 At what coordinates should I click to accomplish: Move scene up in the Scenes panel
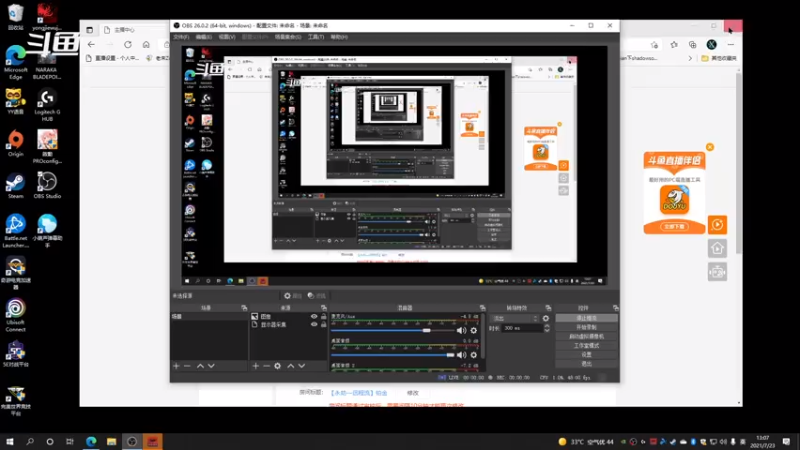200,366
